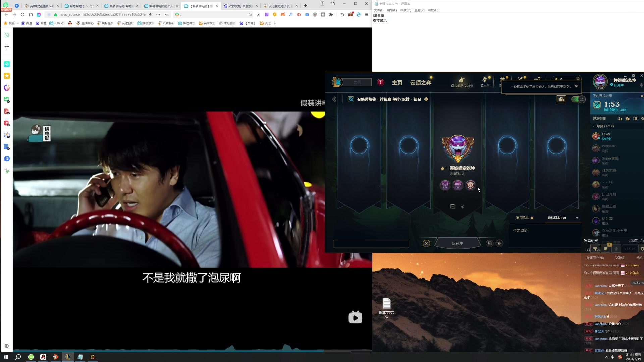Open Windows taskbar search
Screen dimensions: 644x362
(x=18, y=357)
